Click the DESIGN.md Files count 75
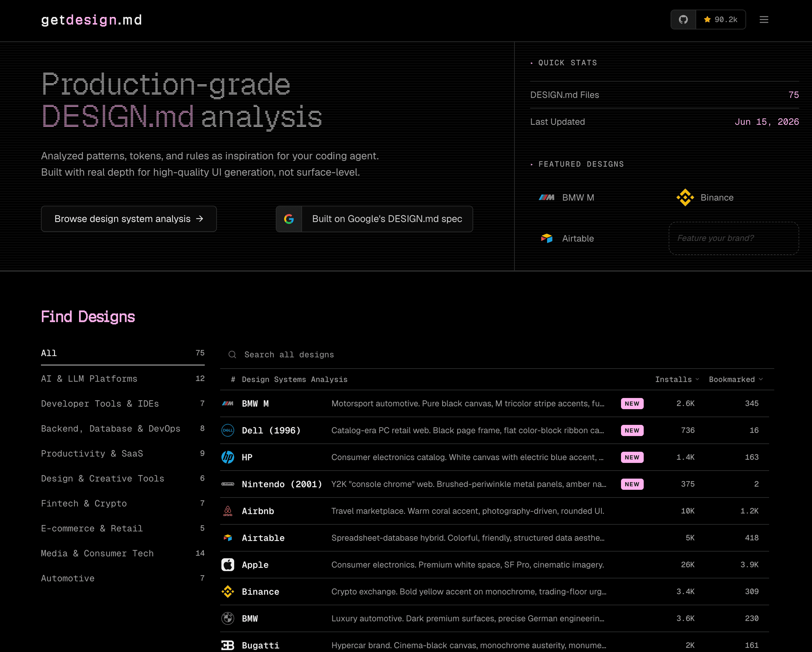Image resolution: width=812 pixels, height=652 pixels. [793, 95]
